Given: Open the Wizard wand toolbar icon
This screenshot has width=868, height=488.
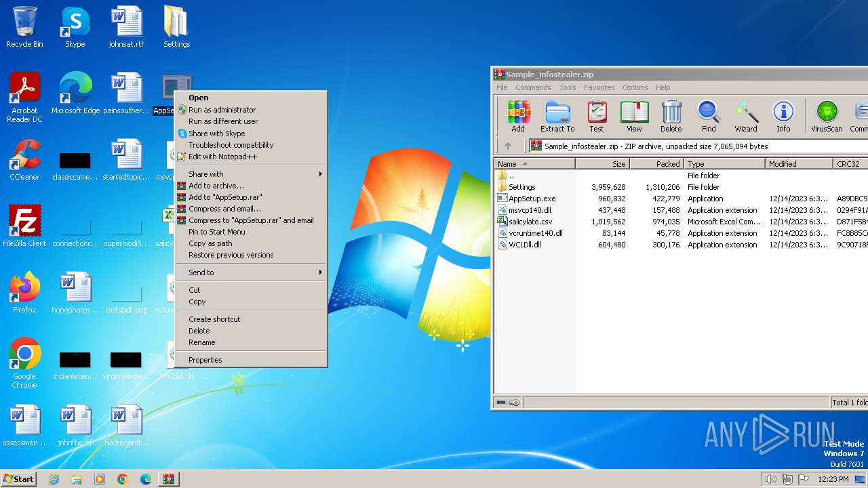Looking at the screenshot, I should coord(746,117).
